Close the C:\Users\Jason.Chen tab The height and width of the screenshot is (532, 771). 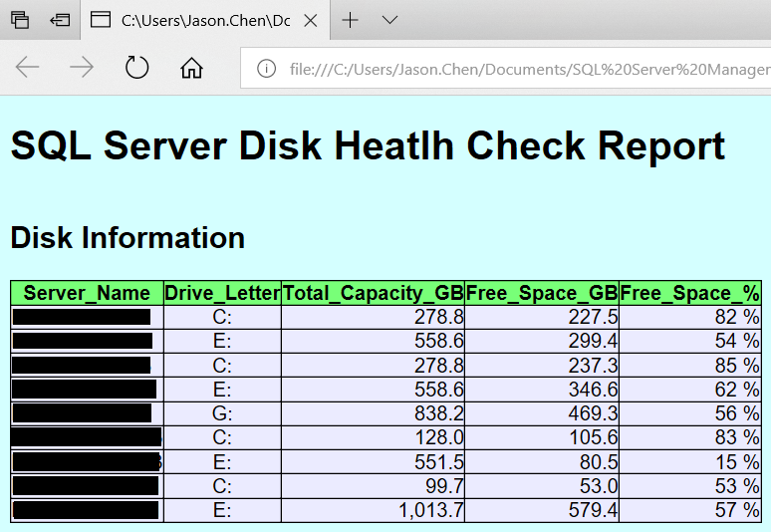point(310,21)
